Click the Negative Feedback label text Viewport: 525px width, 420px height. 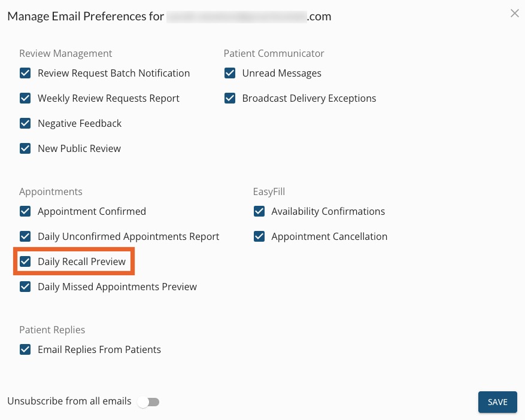click(x=80, y=123)
